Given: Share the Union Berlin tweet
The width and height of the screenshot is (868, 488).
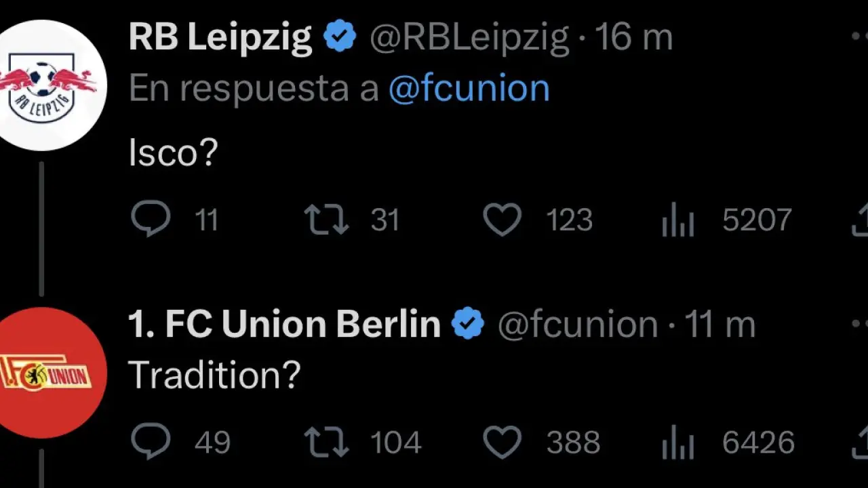Looking at the screenshot, I should coord(860,443).
